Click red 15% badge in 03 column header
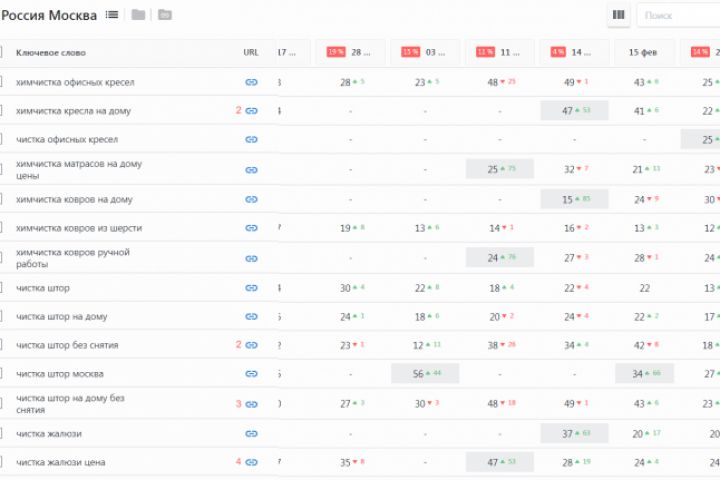The width and height of the screenshot is (720, 480). 411,52
